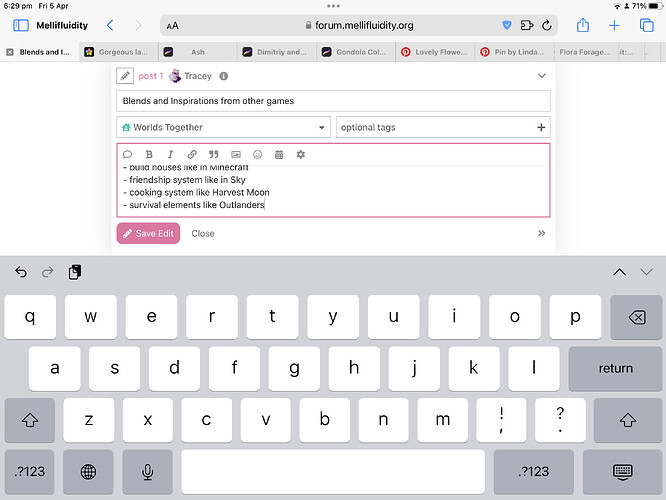Jump to the next field using the down chevron

646,272
